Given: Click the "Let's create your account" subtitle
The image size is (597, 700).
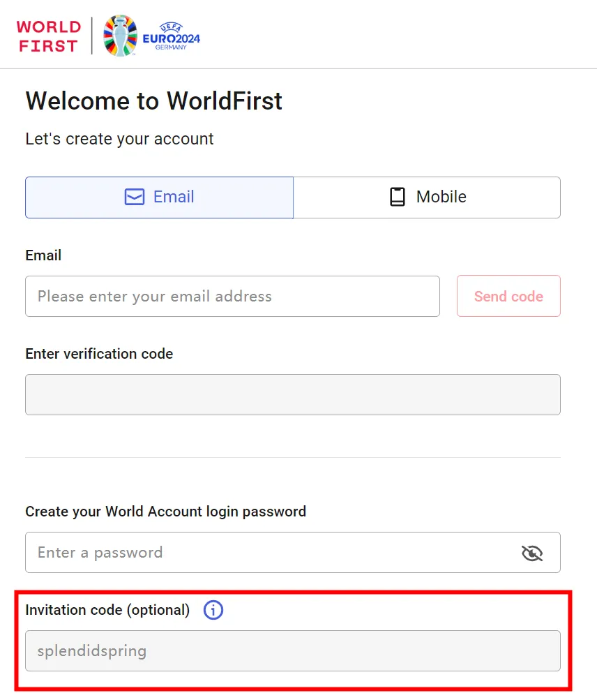Looking at the screenshot, I should pos(119,139).
